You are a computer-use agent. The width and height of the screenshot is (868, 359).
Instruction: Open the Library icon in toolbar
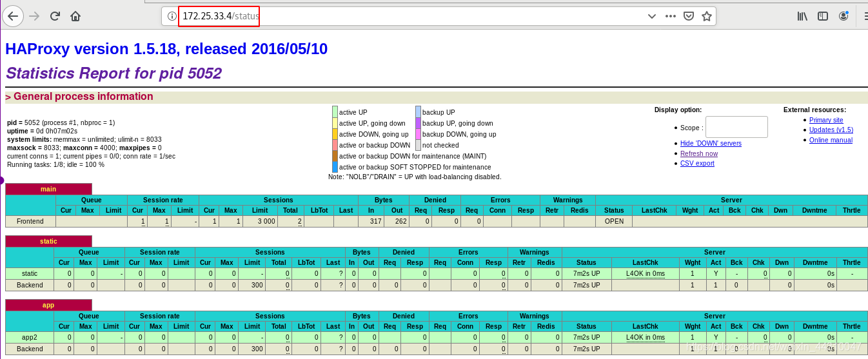point(802,16)
